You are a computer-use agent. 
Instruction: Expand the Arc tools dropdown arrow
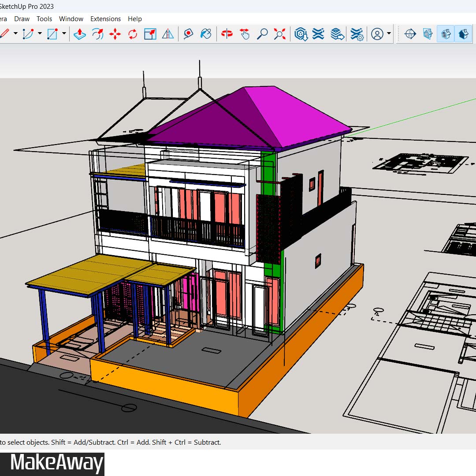[40, 34]
